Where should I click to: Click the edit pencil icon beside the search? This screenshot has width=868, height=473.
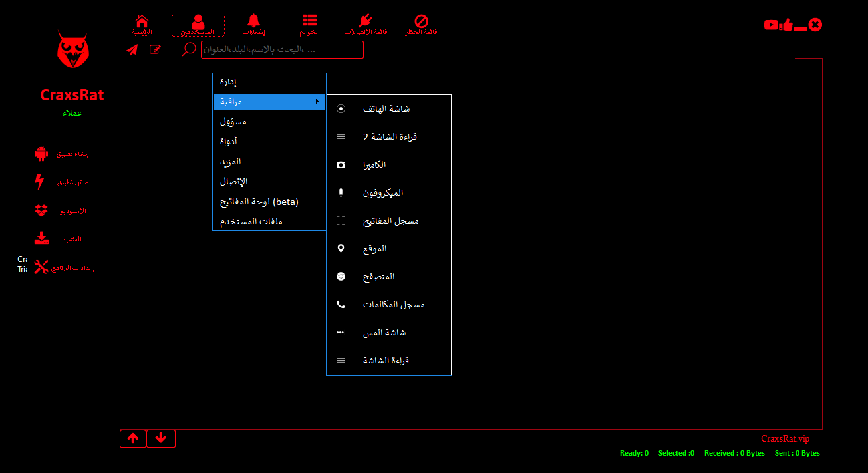pos(155,49)
